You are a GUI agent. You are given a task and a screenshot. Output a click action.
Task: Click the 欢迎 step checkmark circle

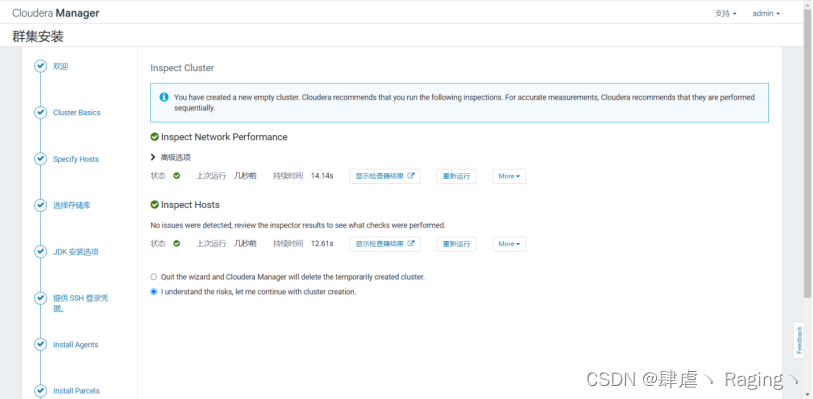coord(40,66)
